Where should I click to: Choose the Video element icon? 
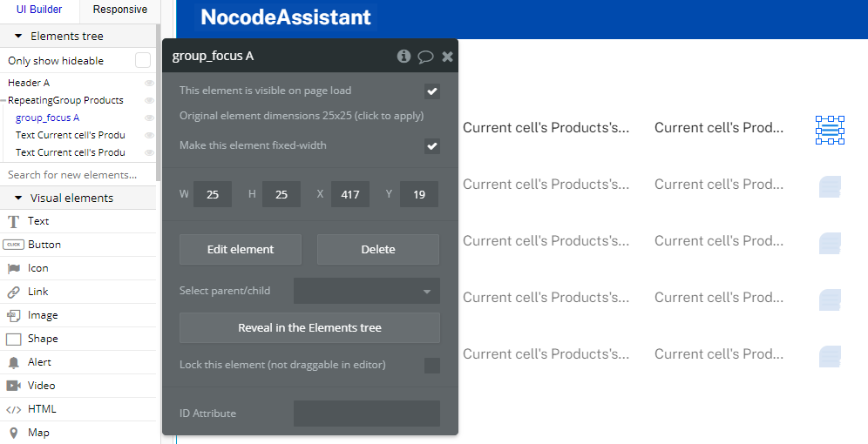13,386
